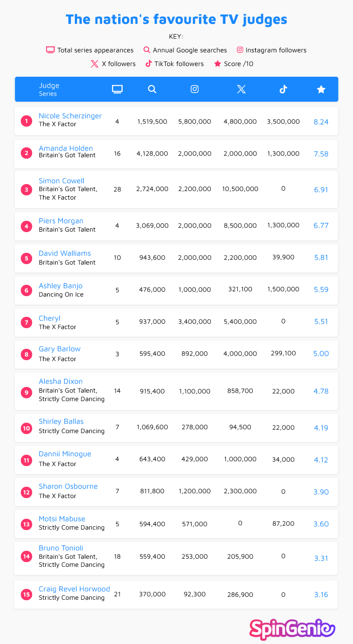The image size is (353, 644).
Task: Open the Alesha Dixon name link
Action: 61,381
